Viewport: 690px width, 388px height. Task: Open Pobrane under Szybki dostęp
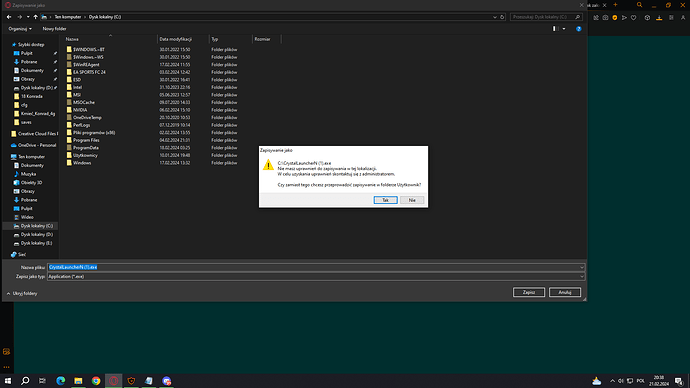coord(29,62)
